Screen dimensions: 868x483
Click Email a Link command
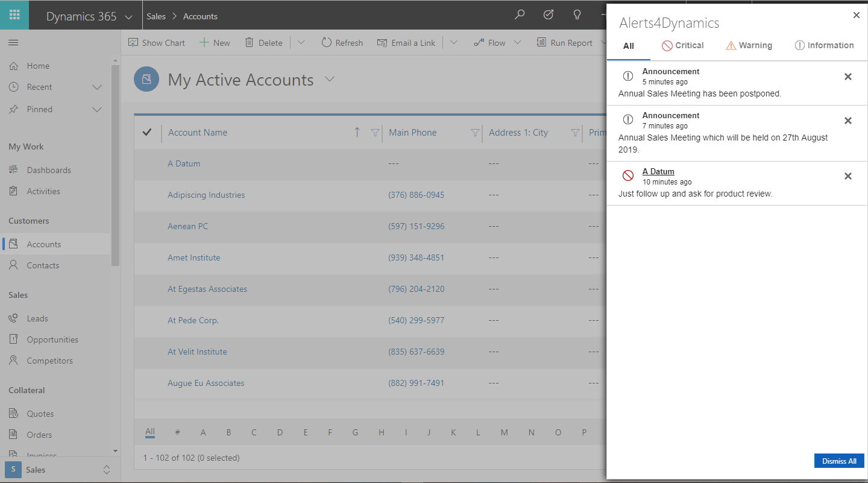(x=406, y=43)
